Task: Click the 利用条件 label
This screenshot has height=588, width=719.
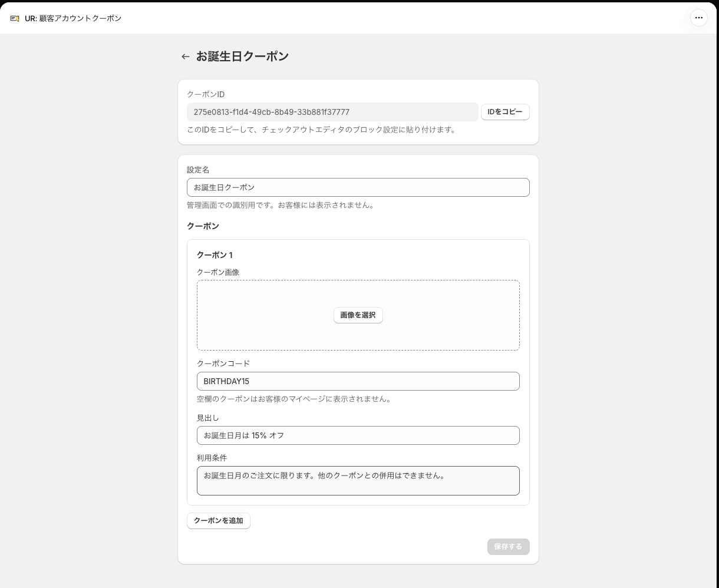Action: point(212,458)
